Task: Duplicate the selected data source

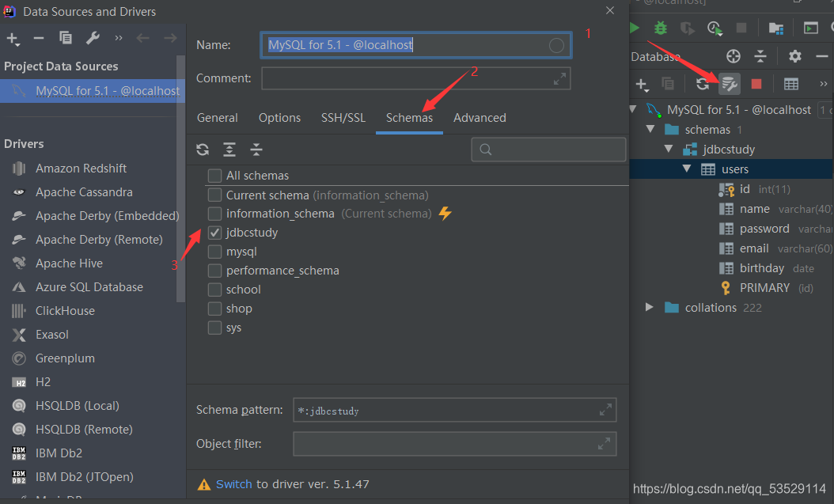Action: [x=66, y=38]
